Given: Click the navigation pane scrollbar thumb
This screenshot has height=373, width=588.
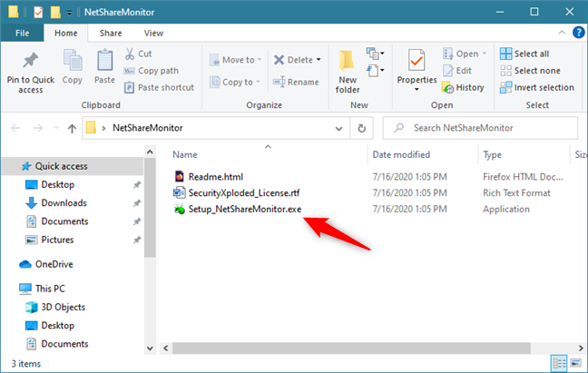Looking at the screenshot, I should coord(150,208).
